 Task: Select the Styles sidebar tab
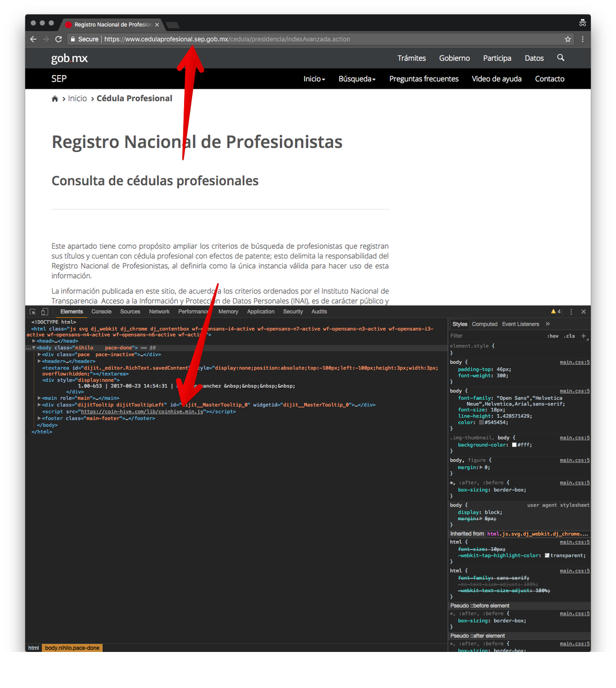[x=460, y=325]
